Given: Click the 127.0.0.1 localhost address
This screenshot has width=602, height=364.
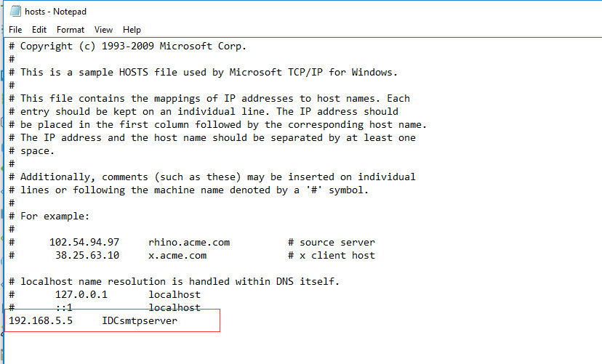Looking at the screenshot, I should coord(81,295).
